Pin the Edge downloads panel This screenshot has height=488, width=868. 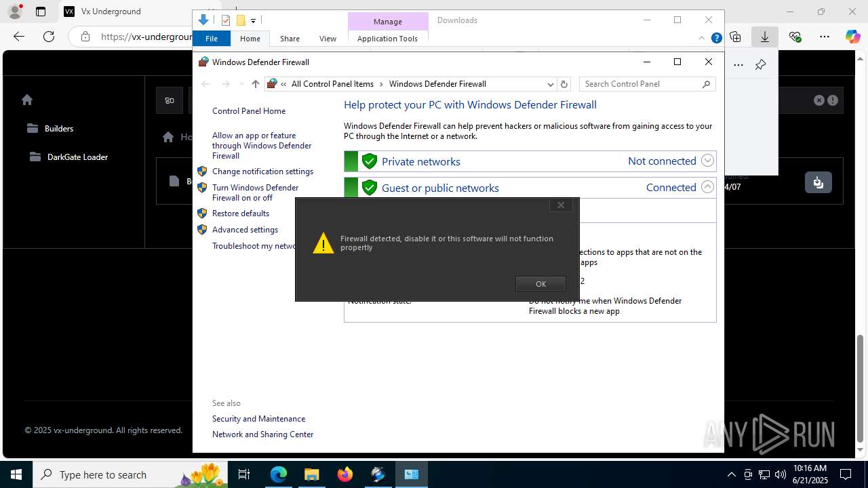(x=760, y=65)
